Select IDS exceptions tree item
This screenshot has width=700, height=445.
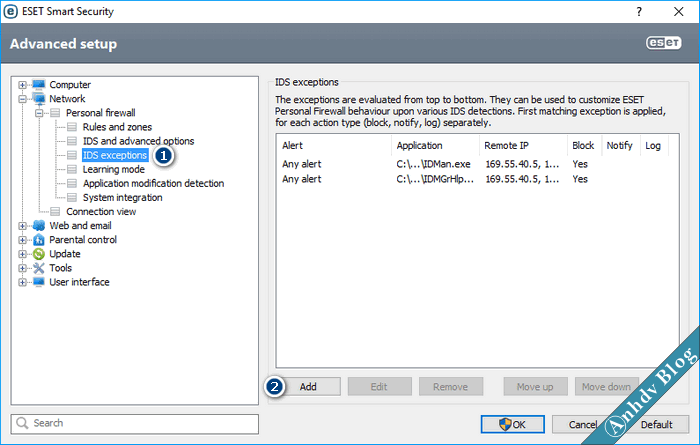(115, 155)
